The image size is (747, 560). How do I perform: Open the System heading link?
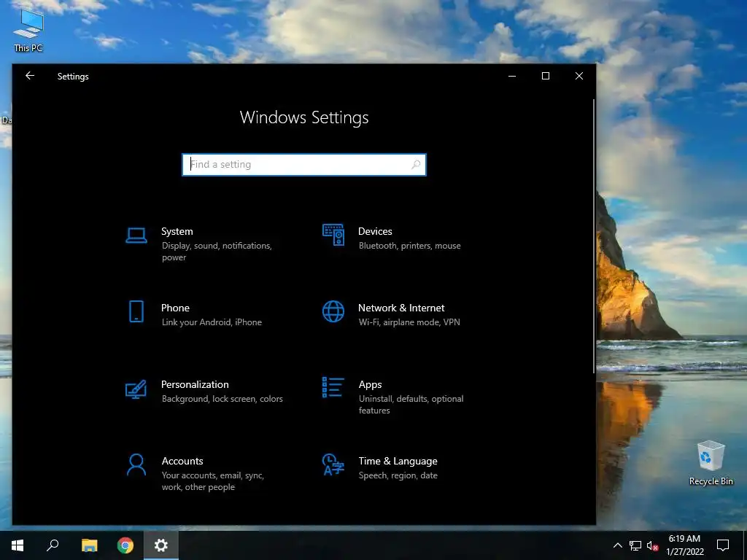[x=177, y=231]
